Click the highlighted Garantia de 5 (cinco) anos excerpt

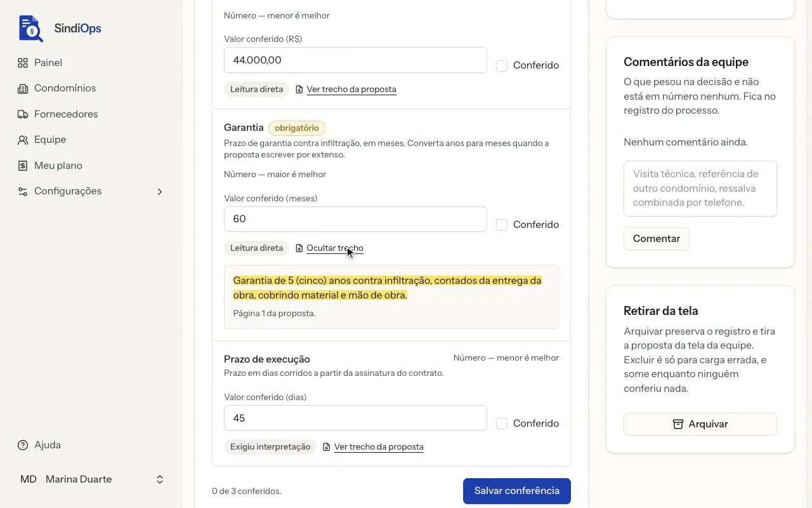tap(388, 288)
